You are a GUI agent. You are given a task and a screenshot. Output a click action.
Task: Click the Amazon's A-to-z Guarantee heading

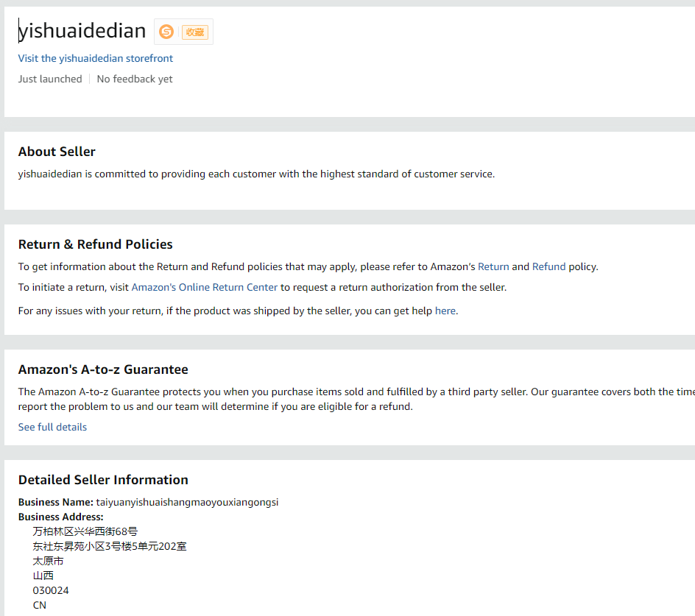point(103,369)
